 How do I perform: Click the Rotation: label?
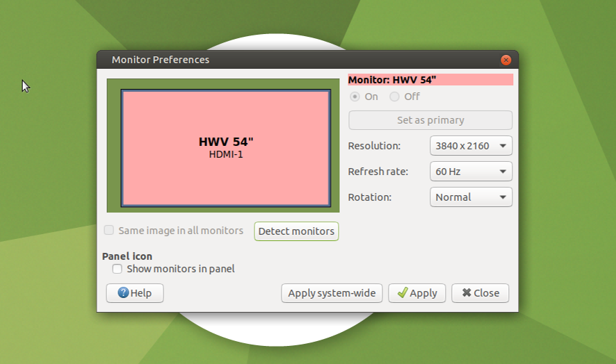tap(370, 197)
